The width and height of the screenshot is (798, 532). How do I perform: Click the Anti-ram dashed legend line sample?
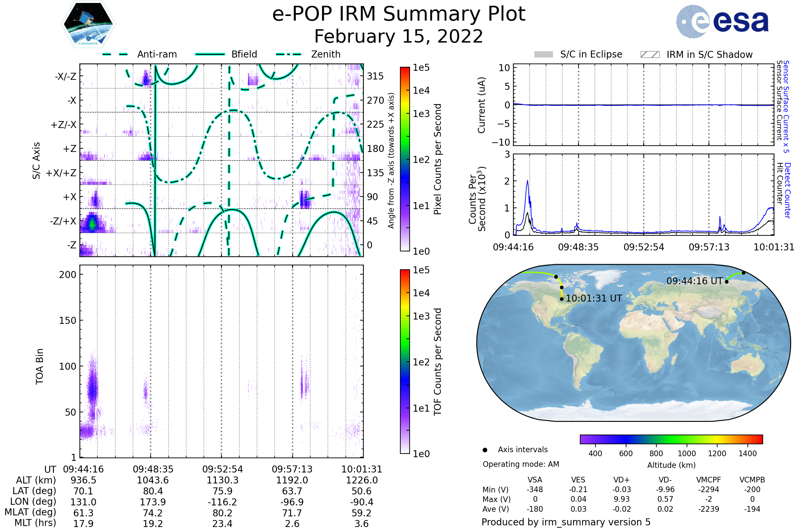pos(115,54)
